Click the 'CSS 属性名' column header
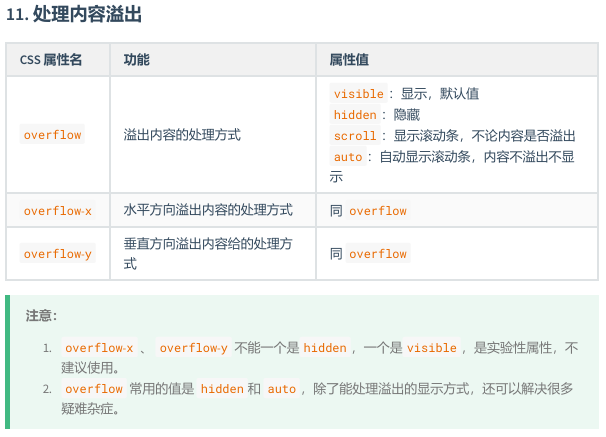The image size is (606, 437). point(51,60)
